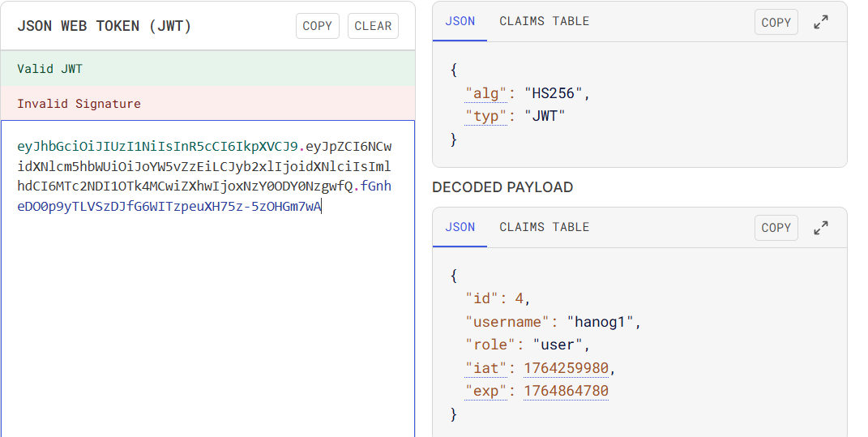Select the payload JSON tab
The image size is (868, 437).
pyautogui.click(x=460, y=227)
